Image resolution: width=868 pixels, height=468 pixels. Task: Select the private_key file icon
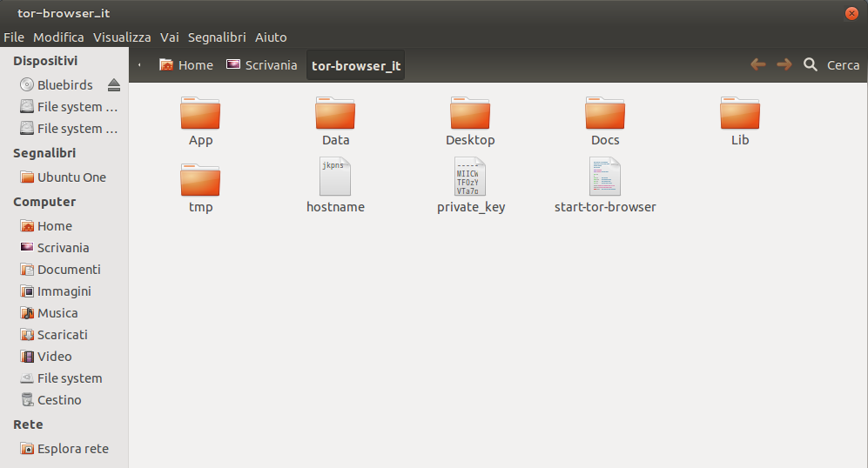470,177
